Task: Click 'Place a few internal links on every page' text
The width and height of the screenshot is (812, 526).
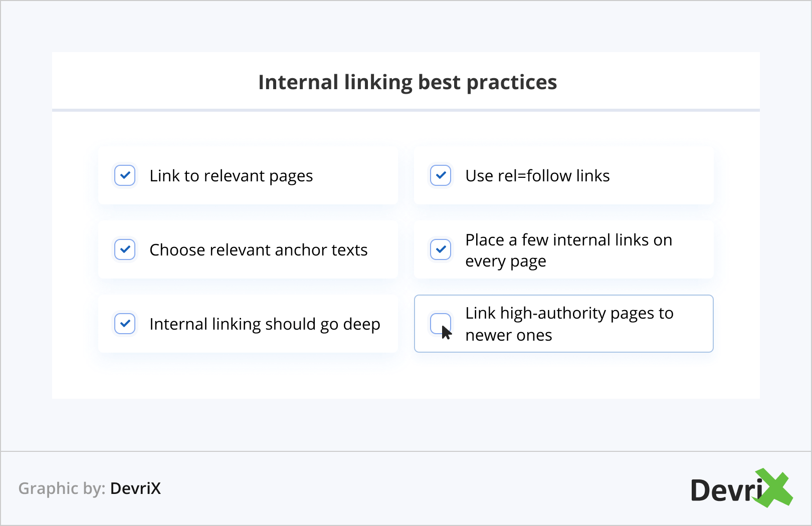Action: coord(568,250)
